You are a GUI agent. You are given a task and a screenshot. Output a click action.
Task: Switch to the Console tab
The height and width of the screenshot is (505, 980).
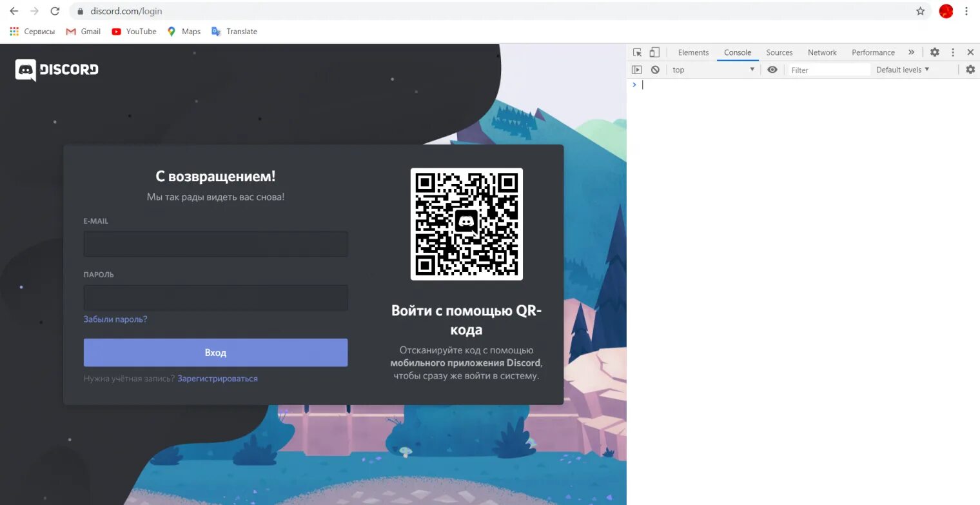tap(738, 52)
